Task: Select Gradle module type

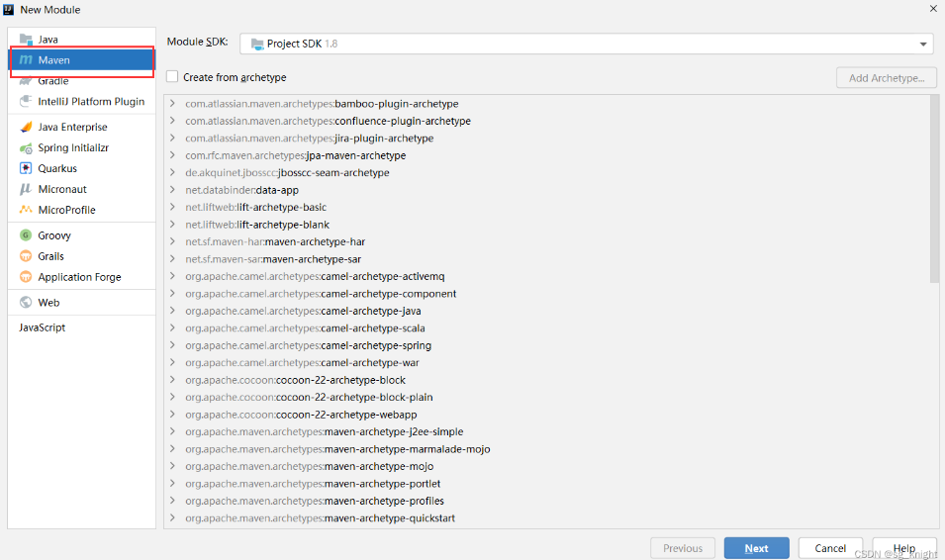Action: 81,81
